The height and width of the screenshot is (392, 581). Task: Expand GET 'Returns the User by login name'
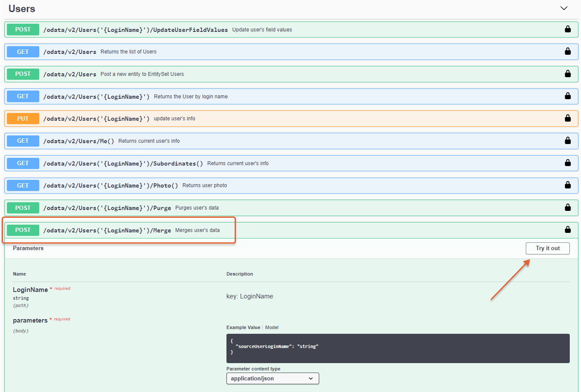[190, 97]
